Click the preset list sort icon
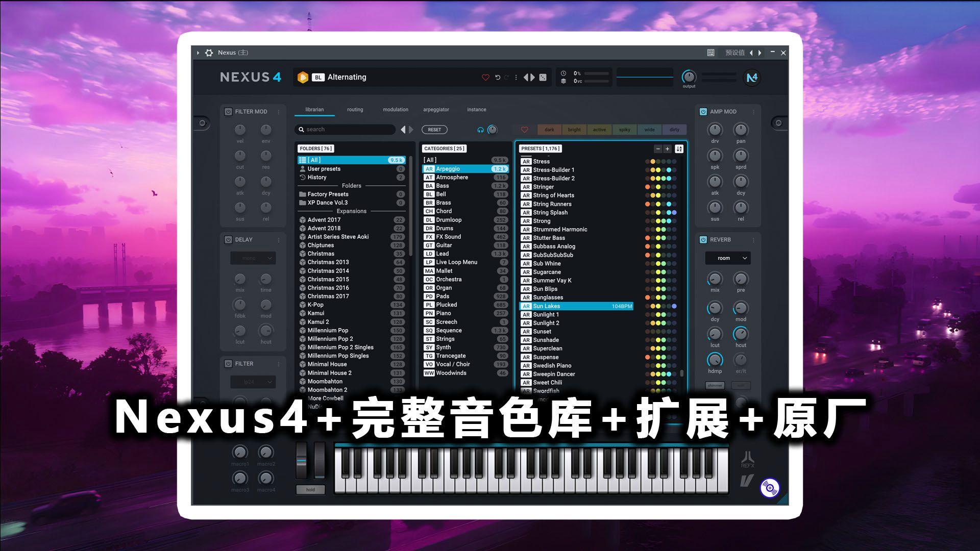 [x=679, y=149]
